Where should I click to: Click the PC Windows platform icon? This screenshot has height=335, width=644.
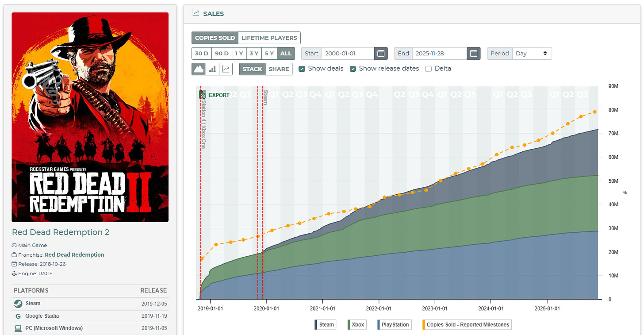(x=18, y=328)
